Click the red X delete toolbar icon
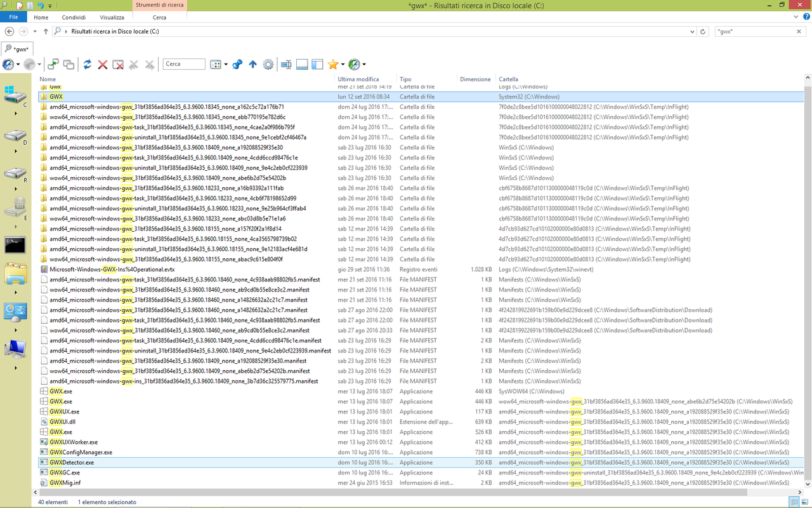This screenshot has width=812, height=508. [103, 64]
